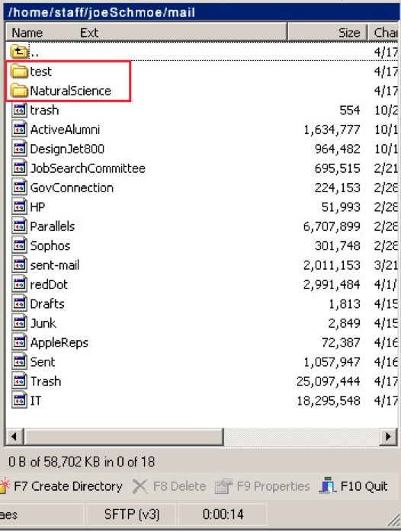Image resolution: width=401 pixels, height=532 pixels.
Task: Open the parent directory up-arrow folder icon
Action: (x=18, y=52)
